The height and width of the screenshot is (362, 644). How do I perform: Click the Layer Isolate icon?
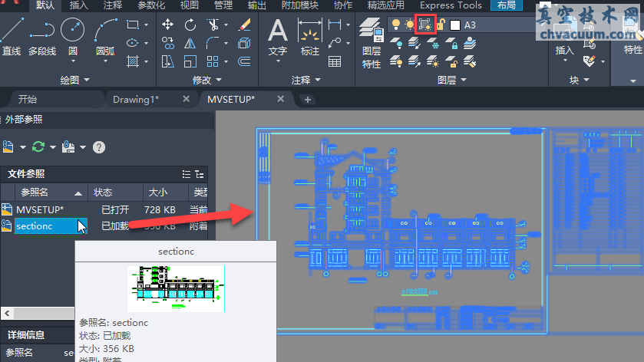414,43
